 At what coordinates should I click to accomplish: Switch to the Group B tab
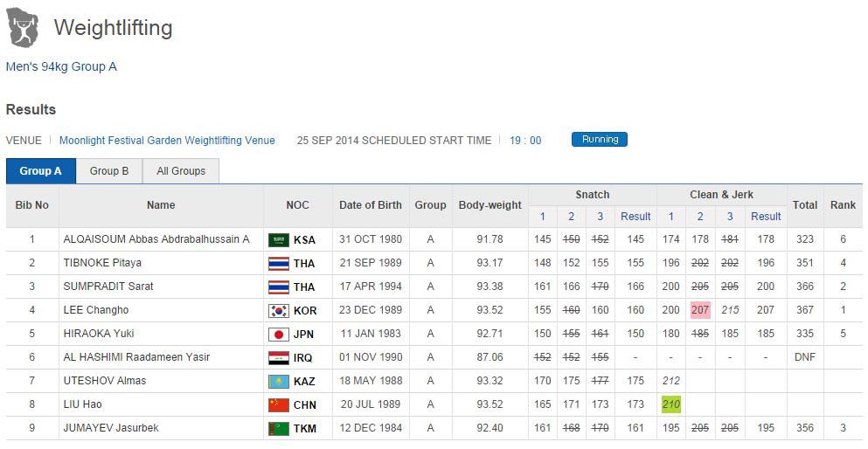click(x=109, y=171)
